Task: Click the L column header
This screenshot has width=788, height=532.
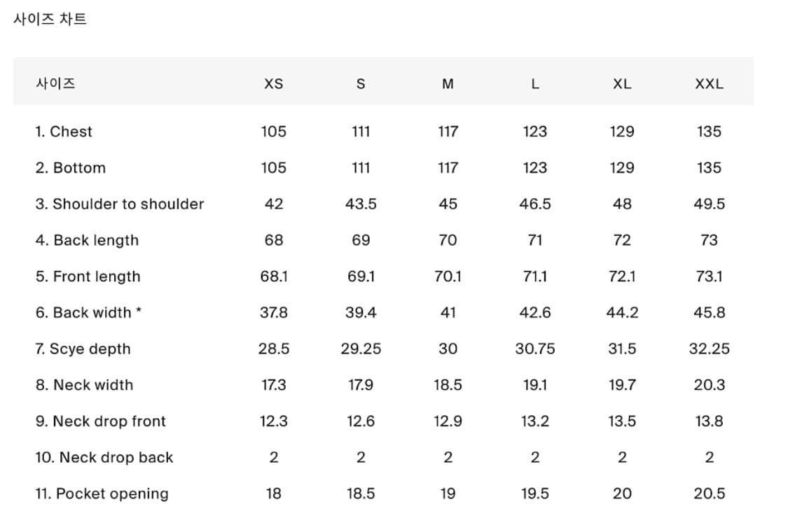Action: tap(535, 84)
